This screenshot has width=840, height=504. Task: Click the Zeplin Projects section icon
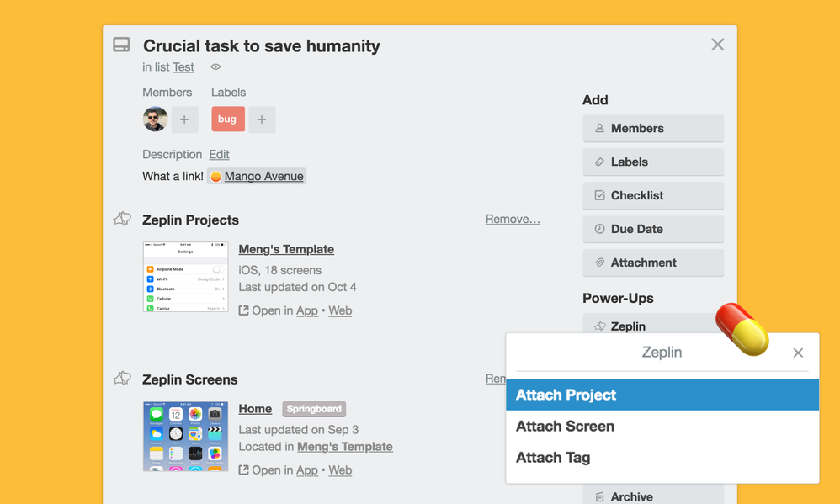122,219
